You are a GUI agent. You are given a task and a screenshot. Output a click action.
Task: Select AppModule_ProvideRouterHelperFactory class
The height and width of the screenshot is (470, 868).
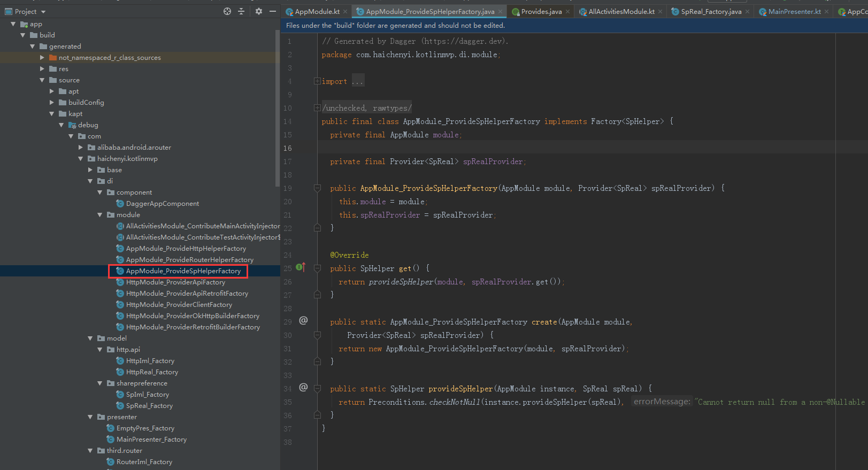tap(190, 260)
